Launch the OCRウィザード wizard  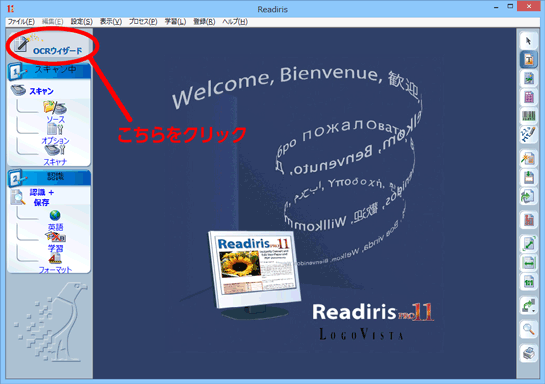(49, 46)
